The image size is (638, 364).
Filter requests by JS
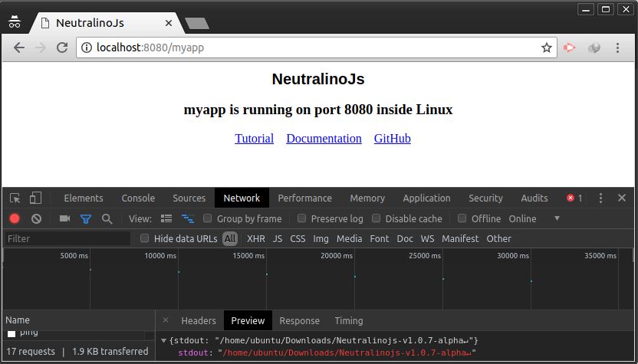pos(278,239)
